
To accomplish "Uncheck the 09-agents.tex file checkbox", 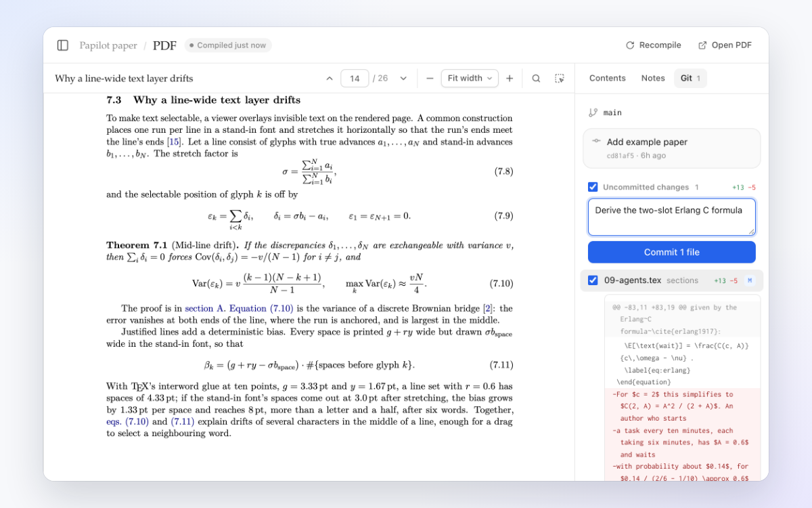I will tap(593, 280).
